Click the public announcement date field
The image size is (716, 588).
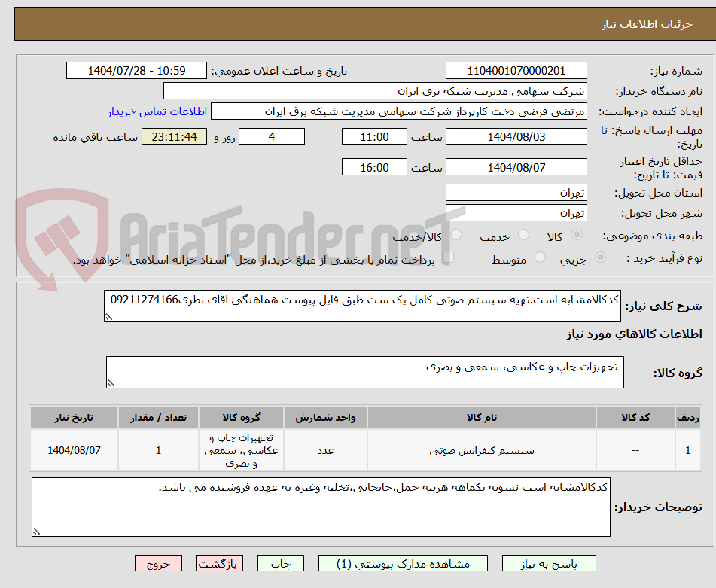tap(137, 70)
